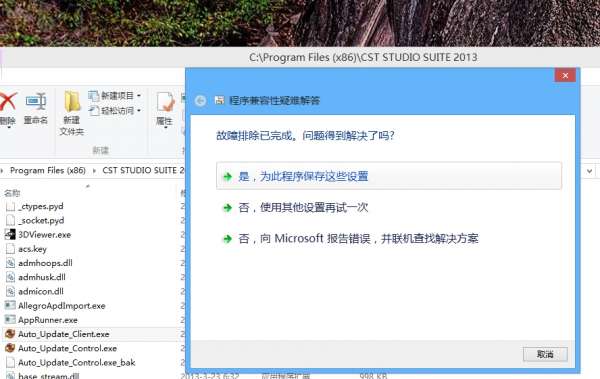
Task: Select file Auto_Update_Control.exe_bak
Action: point(77,362)
